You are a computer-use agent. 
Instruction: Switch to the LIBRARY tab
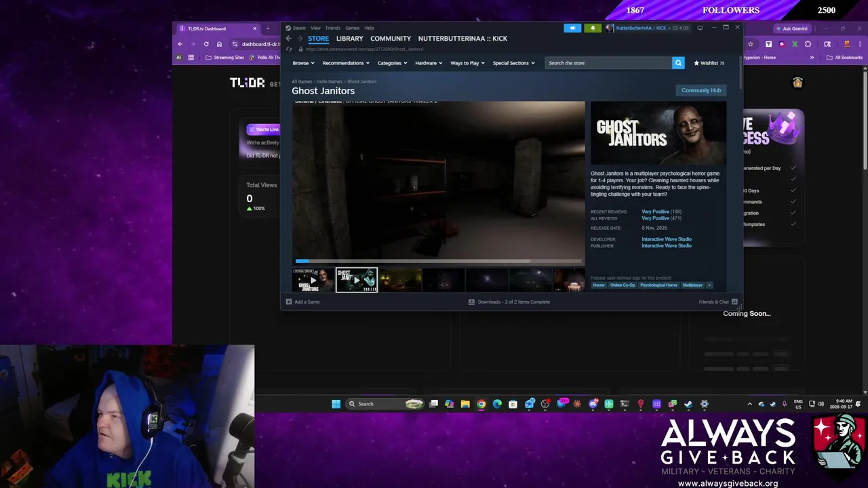click(x=350, y=39)
